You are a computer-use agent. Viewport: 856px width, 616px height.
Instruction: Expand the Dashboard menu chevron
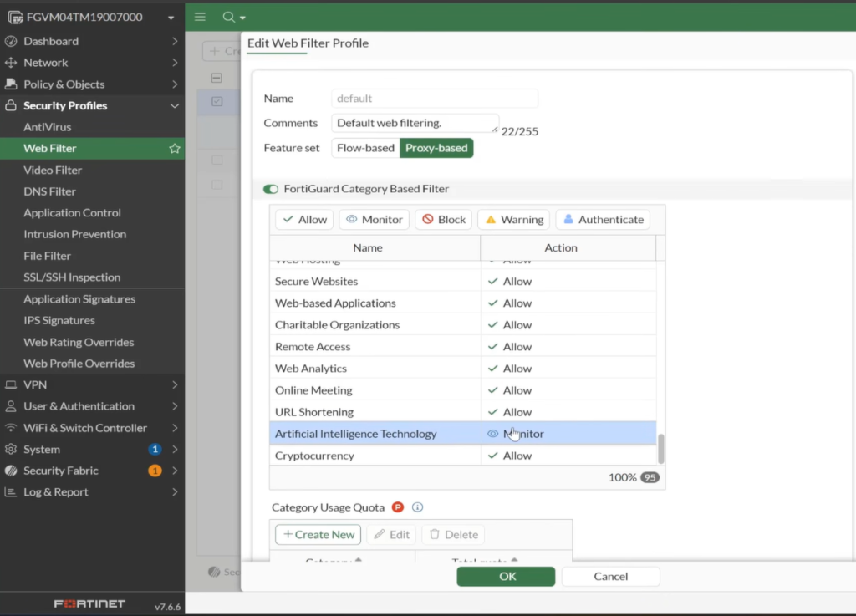(175, 41)
